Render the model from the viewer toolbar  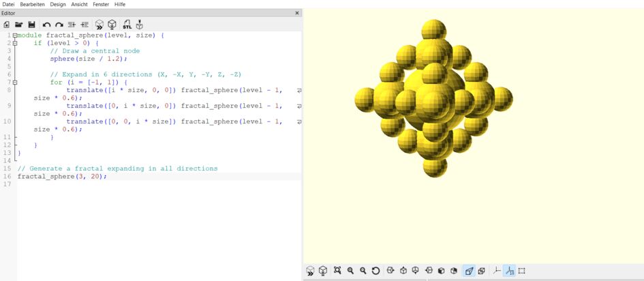[323, 271]
